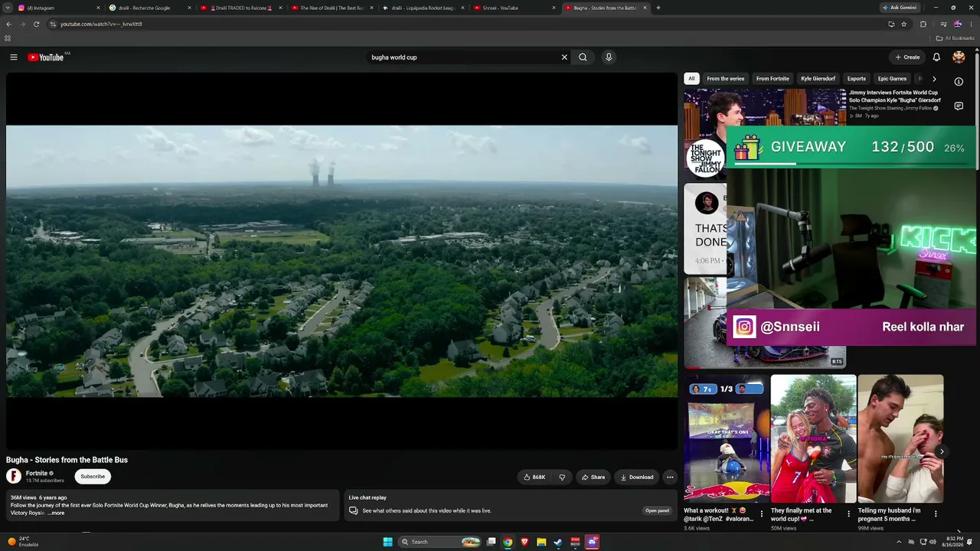Open the taskbar weather widget showing 24°C
This screenshot has height=551, width=980.
23,542
